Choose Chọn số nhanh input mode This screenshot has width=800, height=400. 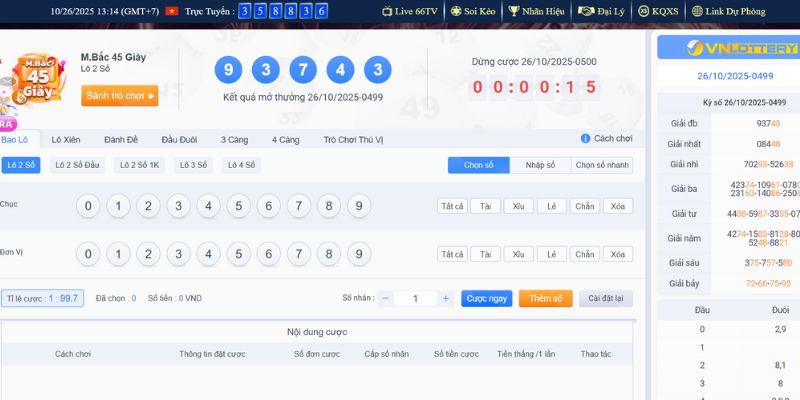click(x=602, y=165)
